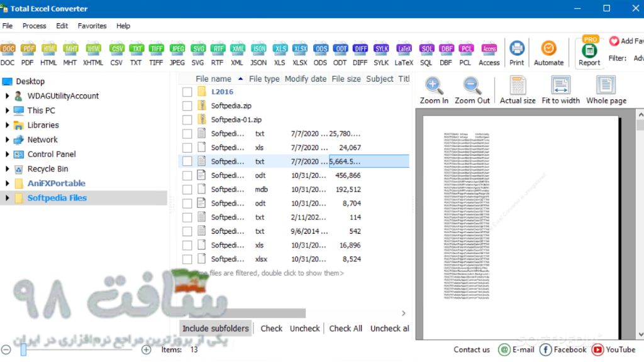
Task: Open the Process menu
Action: (34, 26)
